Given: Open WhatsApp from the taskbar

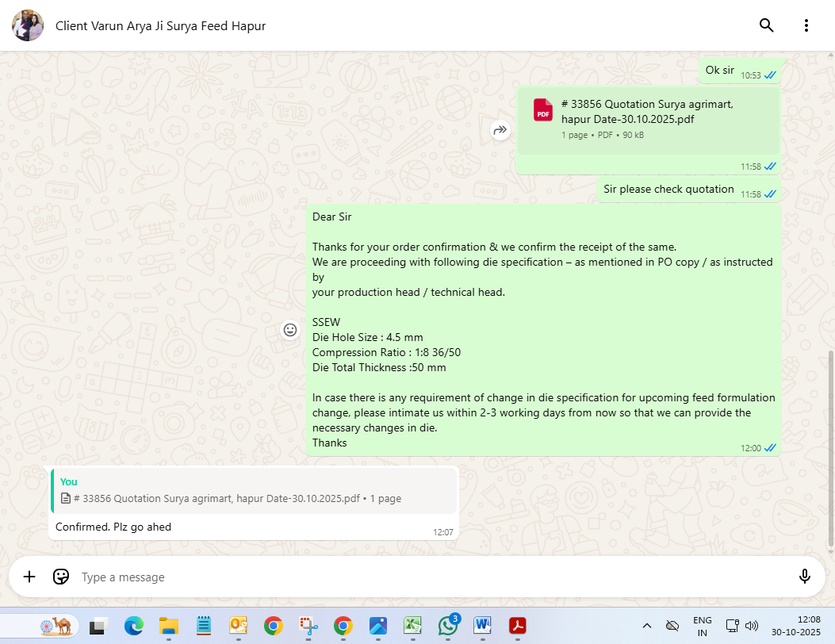Looking at the screenshot, I should tap(448, 627).
